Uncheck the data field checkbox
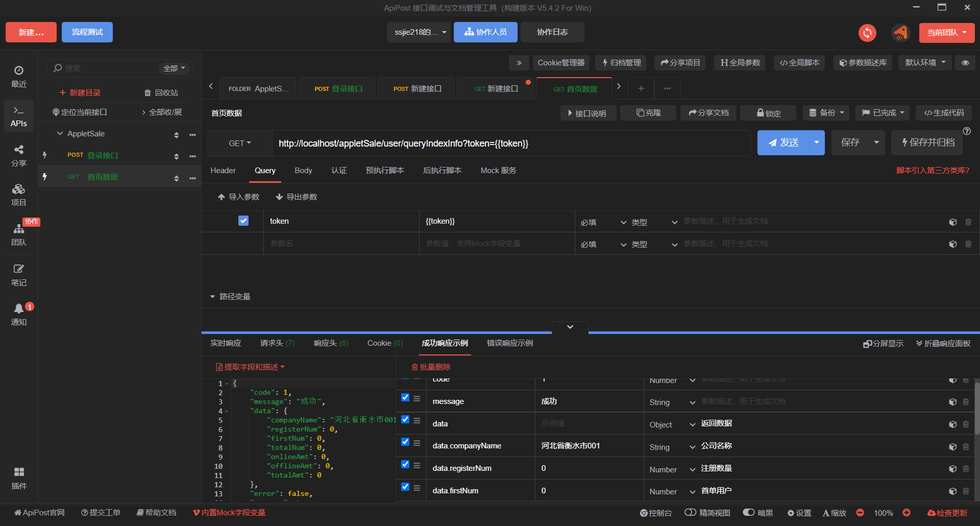The width and height of the screenshot is (980, 526). pos(405,420)
